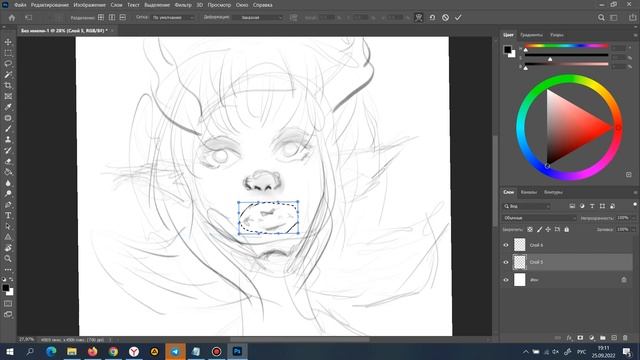Image resolution: width=640 pixels, height=360 pixels.
Task: Toggle the pixel layer filter icon
Action: click(x=572, y=206)
